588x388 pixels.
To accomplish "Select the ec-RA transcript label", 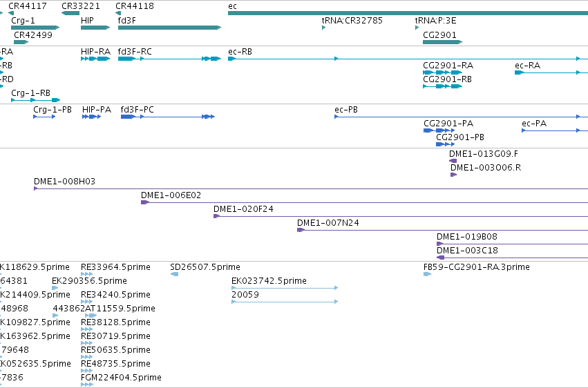I will tap(528, 65).
